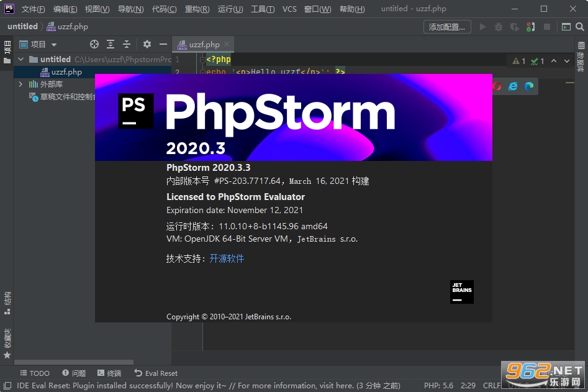Open in Internet Explorer browser icon
588x392 pixels.
pyautogui.click(x=513, y=86)
